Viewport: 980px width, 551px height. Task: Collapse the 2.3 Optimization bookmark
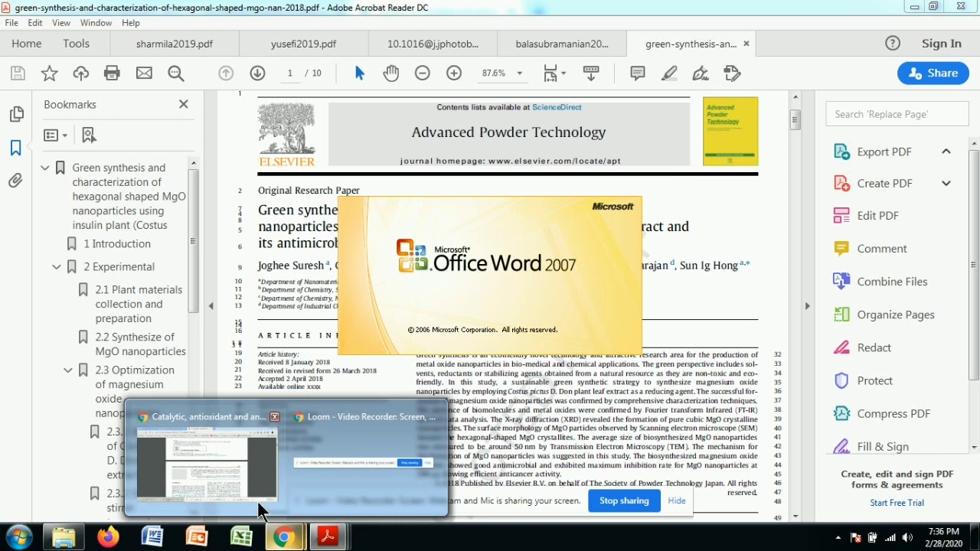pos(68,370)
